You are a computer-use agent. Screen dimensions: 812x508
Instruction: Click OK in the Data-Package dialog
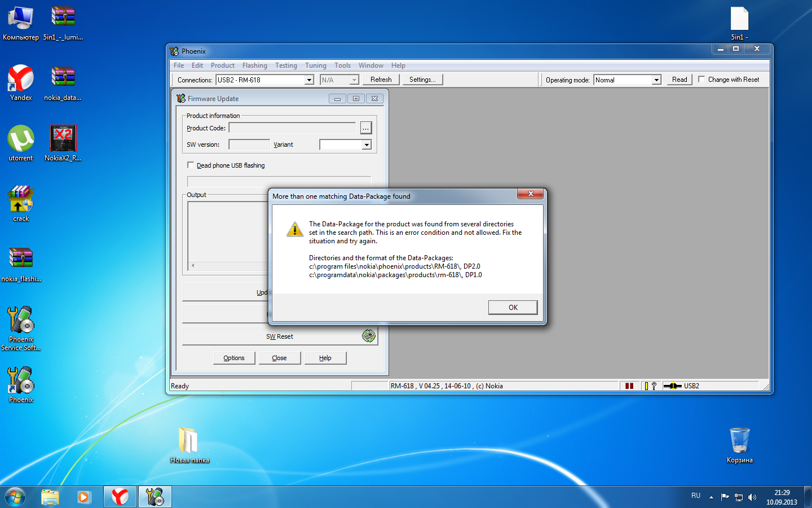pos(513,308)
